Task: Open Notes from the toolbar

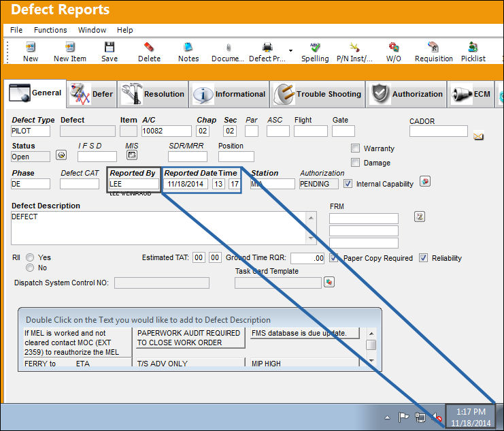Action: 188,52
